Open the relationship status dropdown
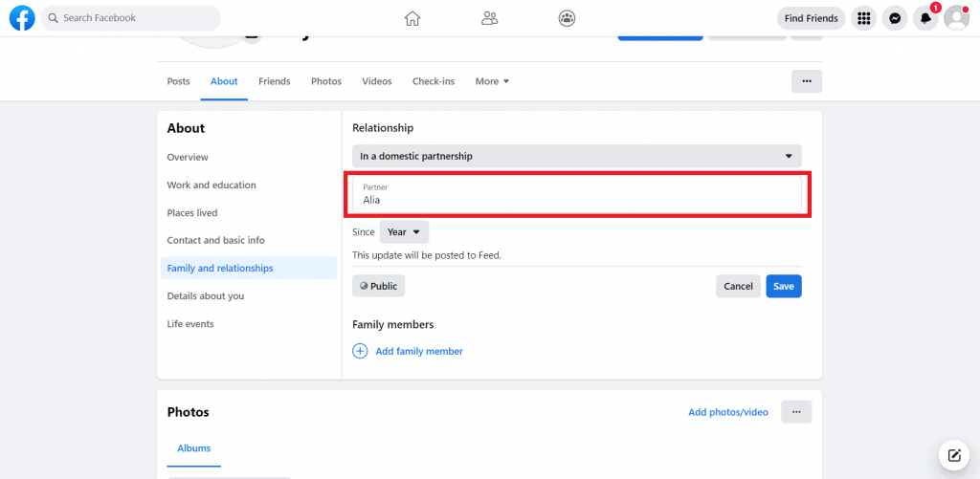Screen dimensions: 980x479 point(577,156)
